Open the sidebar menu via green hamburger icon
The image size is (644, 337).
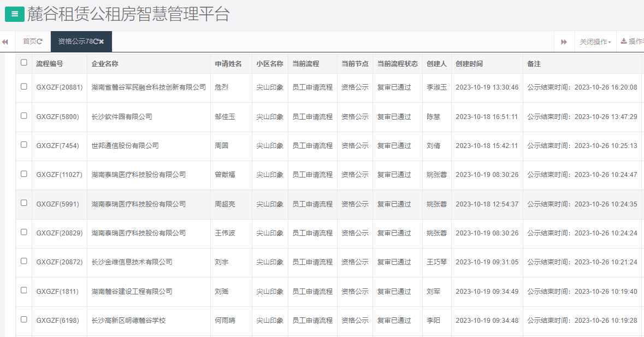15,13
